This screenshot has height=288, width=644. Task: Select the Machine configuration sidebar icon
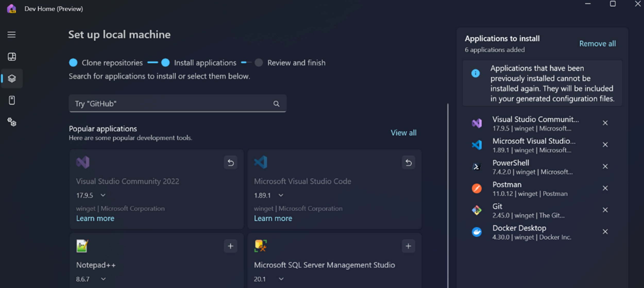point(12,78)
